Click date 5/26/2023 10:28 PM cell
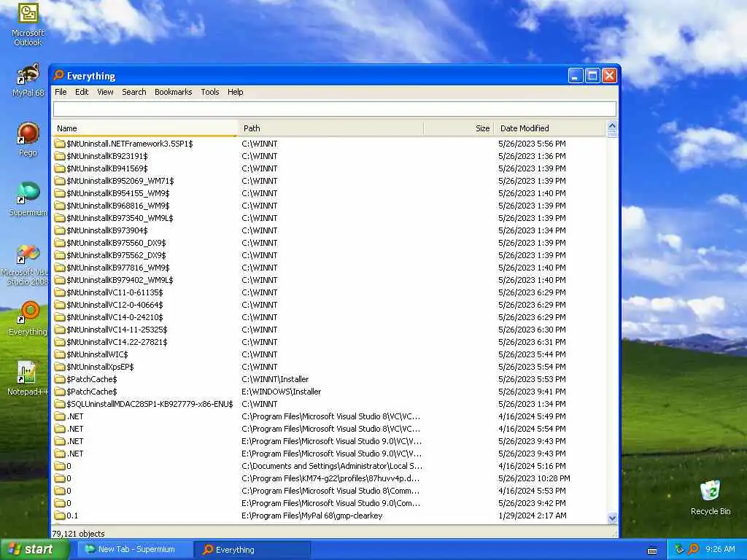747x560 pixels. [534, 478]
